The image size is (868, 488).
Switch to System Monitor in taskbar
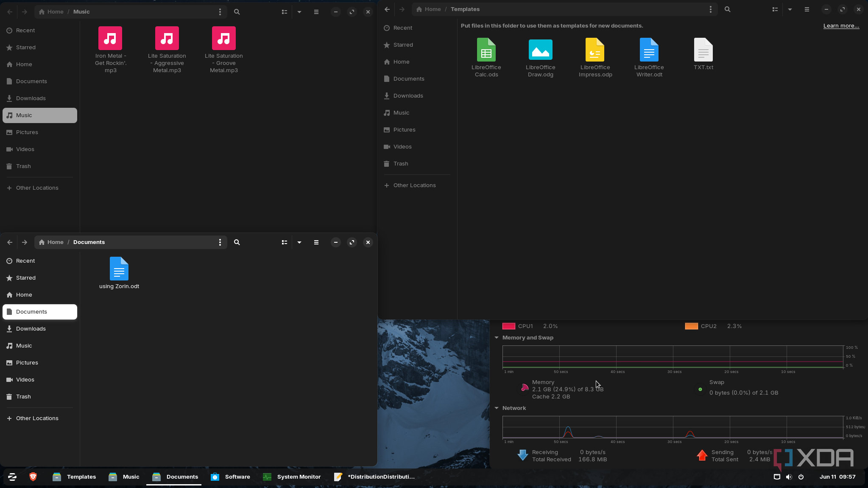click(292, 477)
